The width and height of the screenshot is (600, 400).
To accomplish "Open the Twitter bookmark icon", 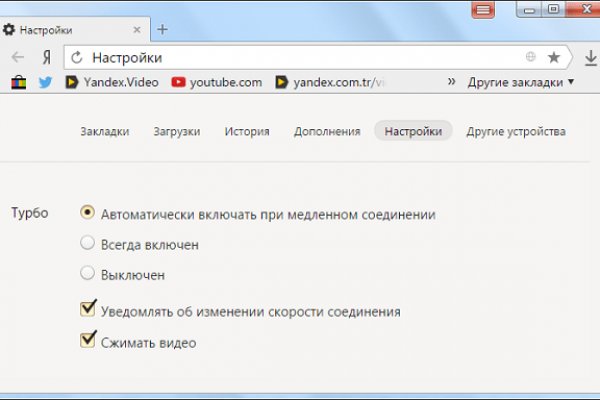I will click(45, 82).
